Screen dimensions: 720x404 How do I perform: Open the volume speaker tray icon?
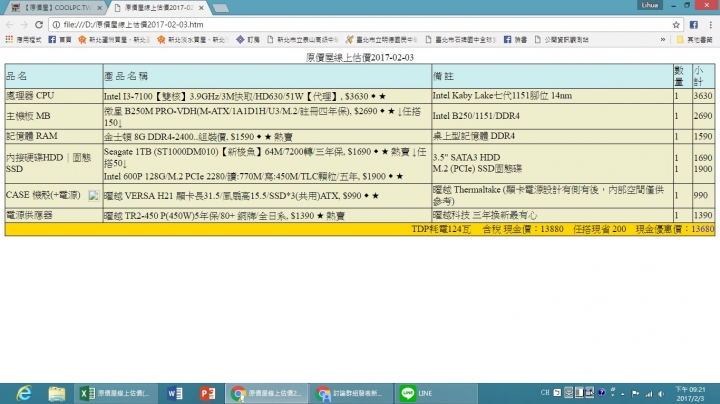coord(661,394)
